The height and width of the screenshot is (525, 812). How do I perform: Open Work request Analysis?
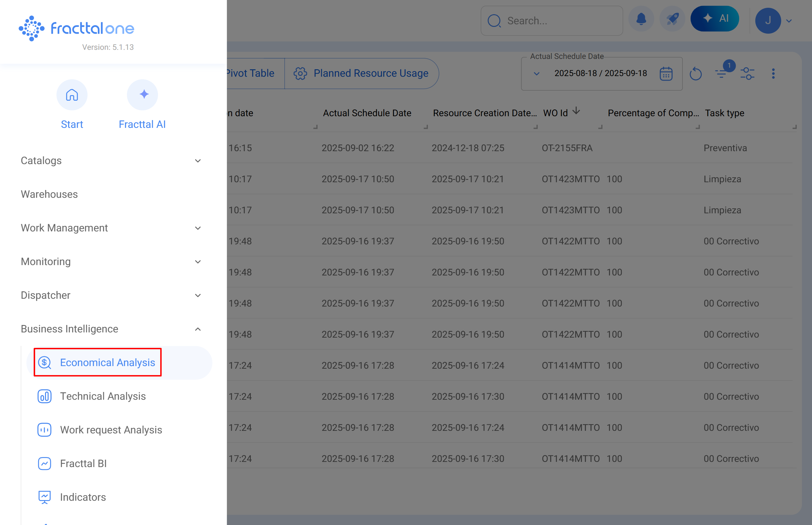pyautogui.click(x=111, y=430)
